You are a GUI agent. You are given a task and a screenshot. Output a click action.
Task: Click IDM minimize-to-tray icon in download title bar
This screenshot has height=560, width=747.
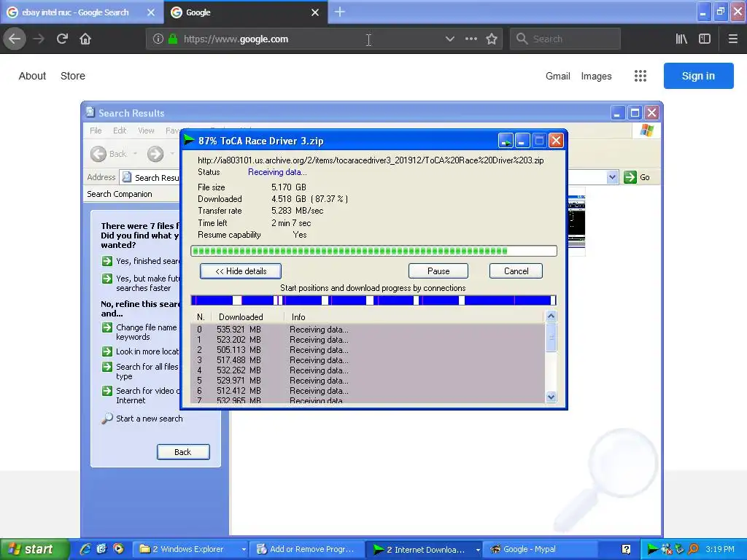(506, 141)
